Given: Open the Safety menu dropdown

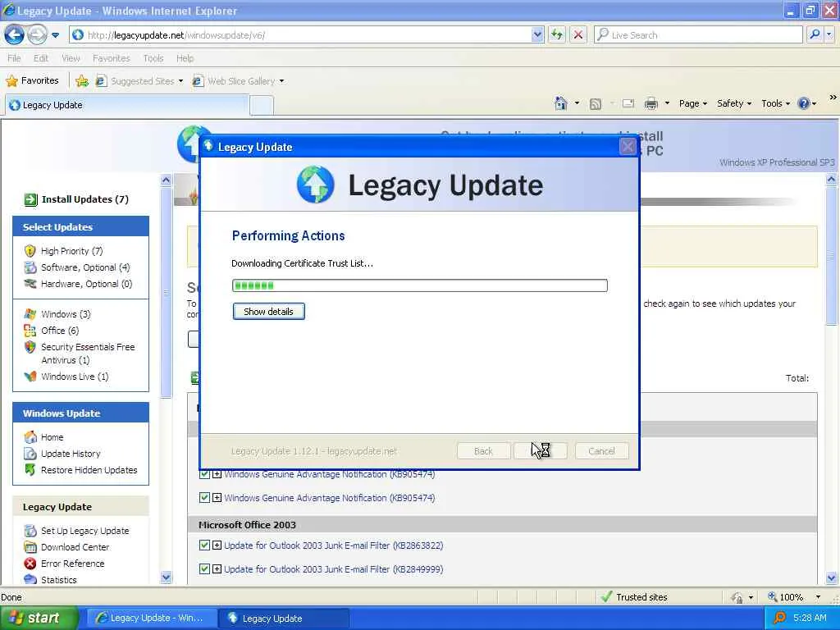Looking at the screenshot, I should (734, 103).
